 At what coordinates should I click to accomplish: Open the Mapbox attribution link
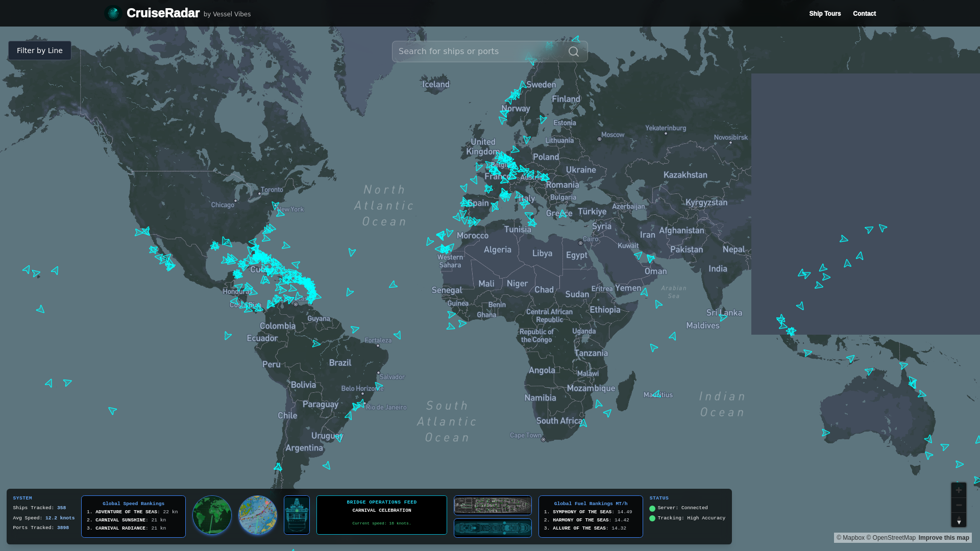(x=850, y=538)
